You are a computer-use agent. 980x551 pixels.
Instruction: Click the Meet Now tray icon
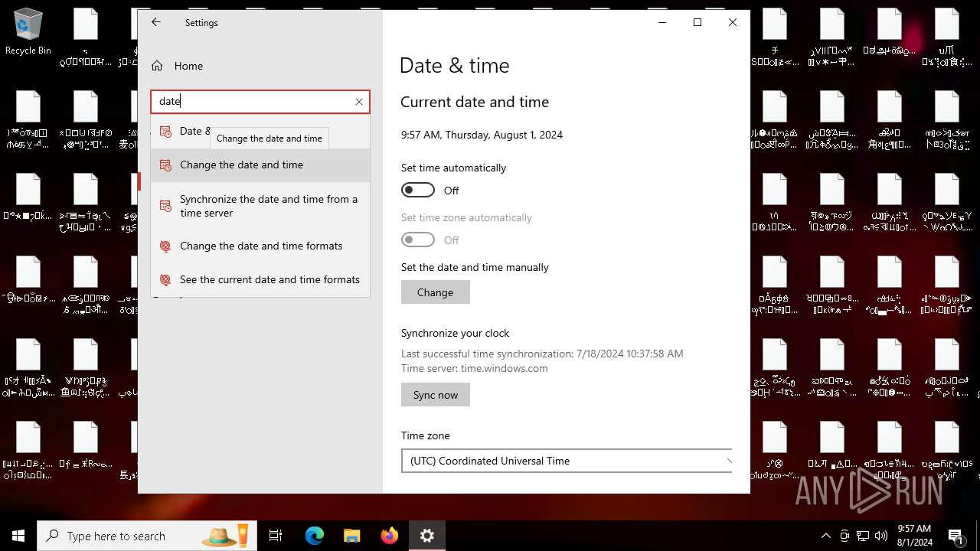tap(844, 536)
